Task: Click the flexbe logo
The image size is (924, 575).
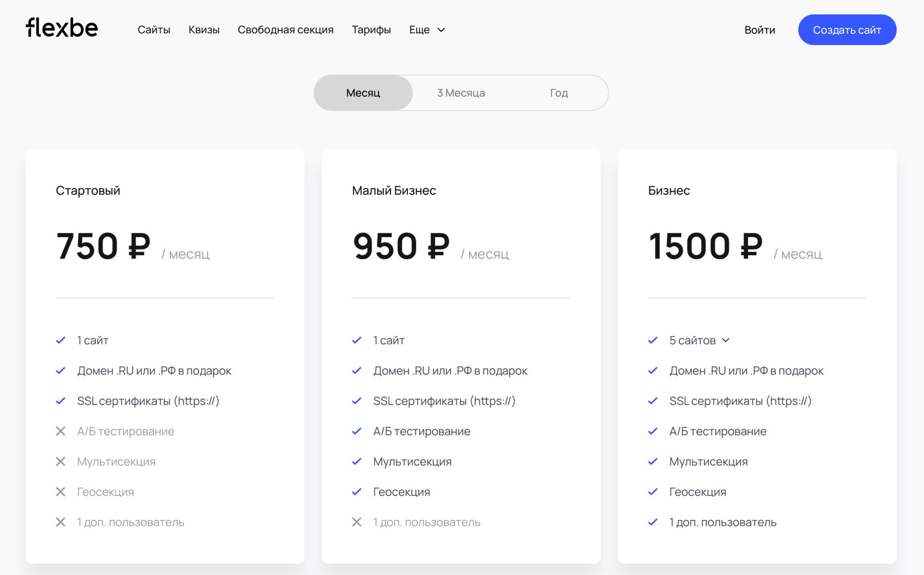Action: tap(62, 28)
